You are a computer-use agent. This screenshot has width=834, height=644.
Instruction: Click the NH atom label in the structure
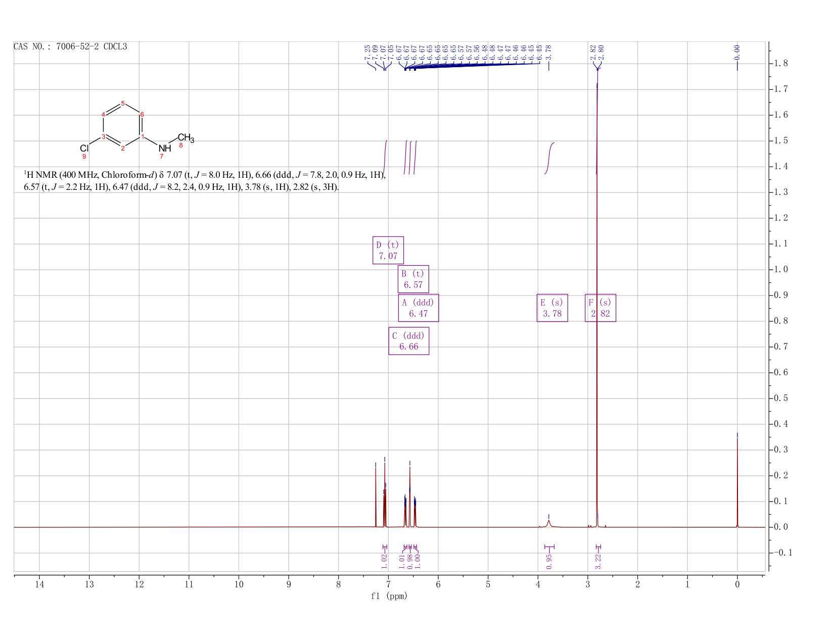165,148
